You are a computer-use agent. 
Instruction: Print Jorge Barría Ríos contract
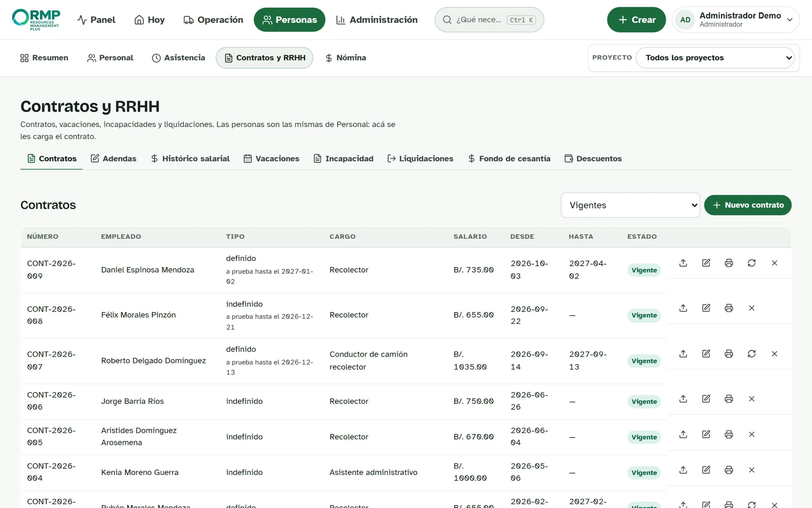point(729,399)
